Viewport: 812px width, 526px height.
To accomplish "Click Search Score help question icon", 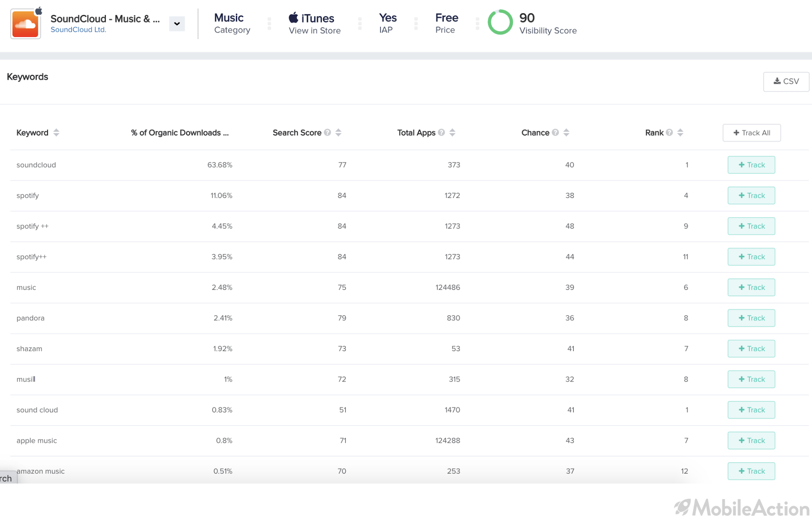I will click(327, 133).
